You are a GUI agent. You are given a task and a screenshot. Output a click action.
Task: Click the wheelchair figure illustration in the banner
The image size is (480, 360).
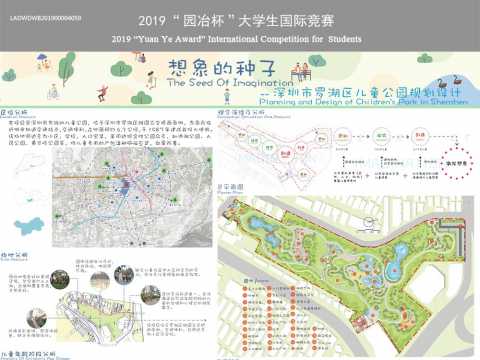click(x=53, y=91)
